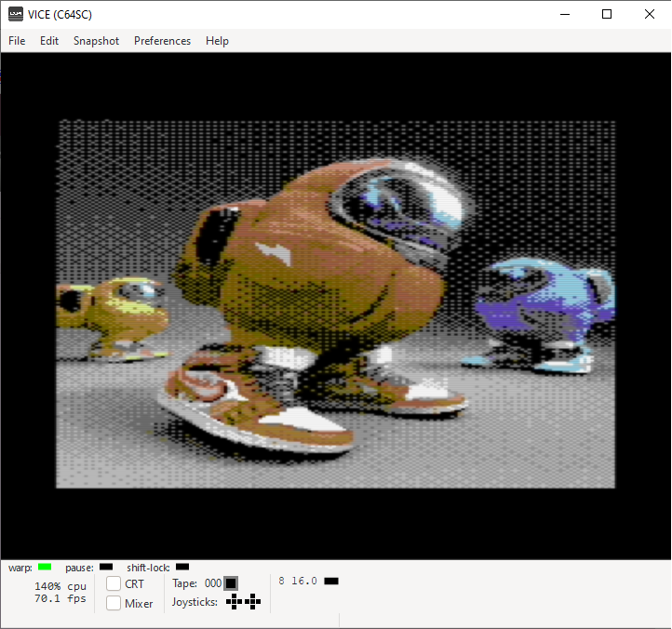This screenshot has width=672, height=629.
Task: Click the VICE application icon in title bar
Action: click(x=16, y=14)
